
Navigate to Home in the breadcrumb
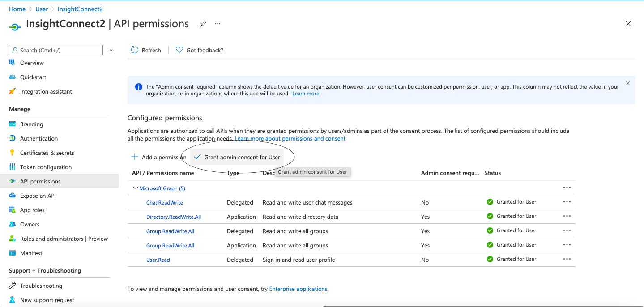pyautogui.click(x=17, y=9)
